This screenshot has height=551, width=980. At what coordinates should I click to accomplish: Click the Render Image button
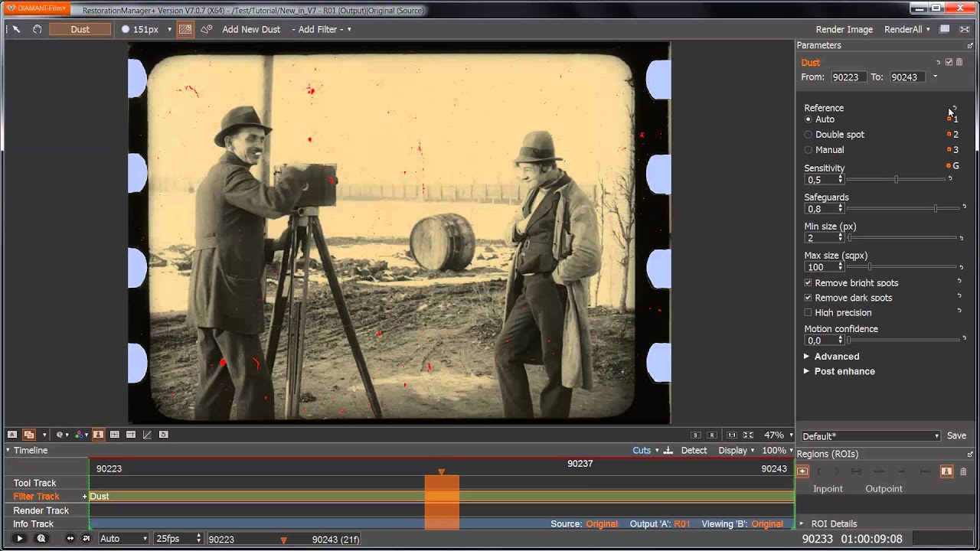pos(844,29)
